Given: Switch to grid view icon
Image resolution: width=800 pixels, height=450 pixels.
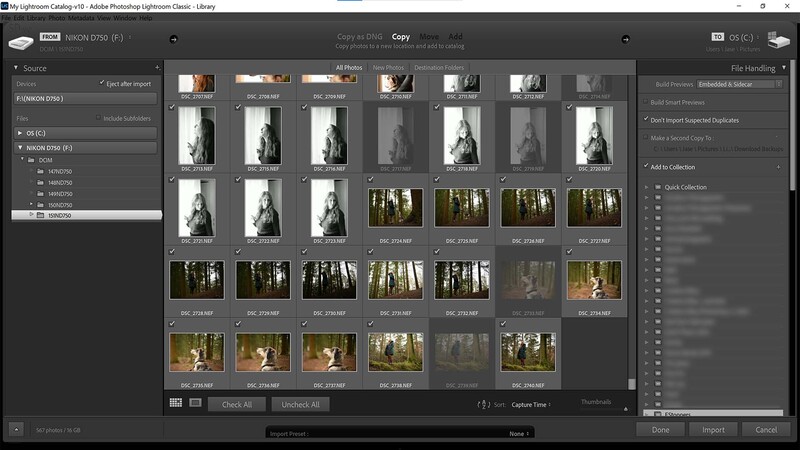Looking at the screenshot, I should coord(176,403).
